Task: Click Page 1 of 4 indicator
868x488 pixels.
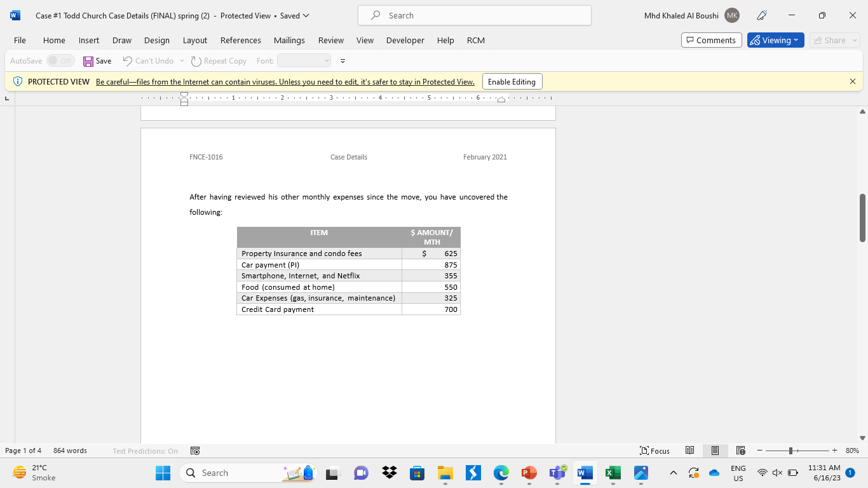Action: pyautogui.click(x=23, y=451)
